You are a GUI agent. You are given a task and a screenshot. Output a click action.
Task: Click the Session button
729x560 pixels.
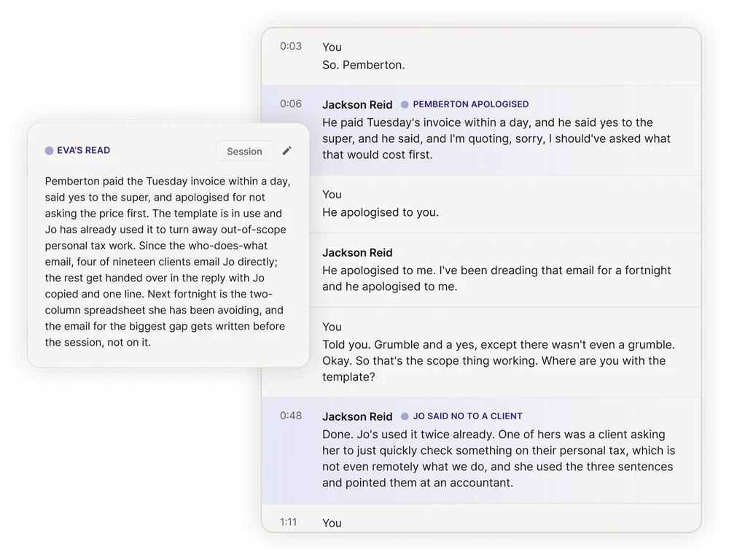pos(244,151)
